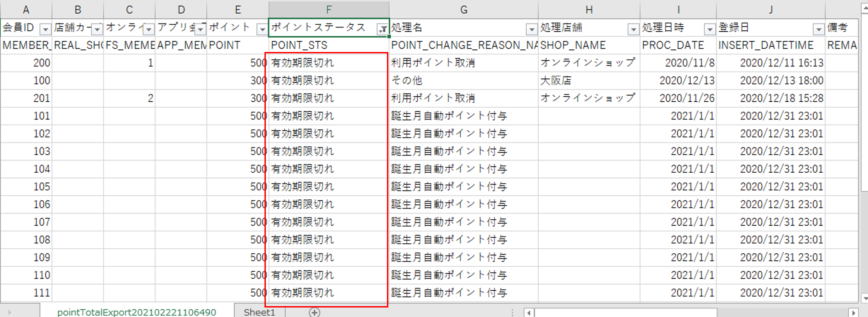Expand the 処理日時 filter dropdown

[x=709, y=29]
